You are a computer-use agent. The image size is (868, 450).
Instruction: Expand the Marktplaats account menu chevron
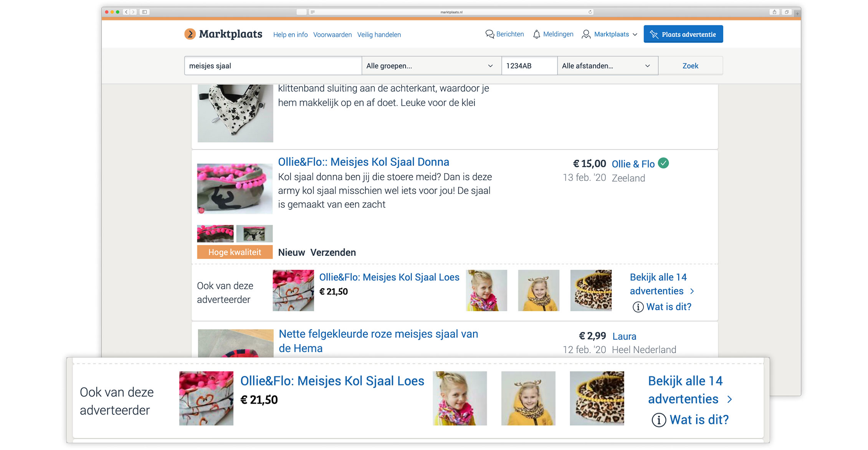point(635,35)
